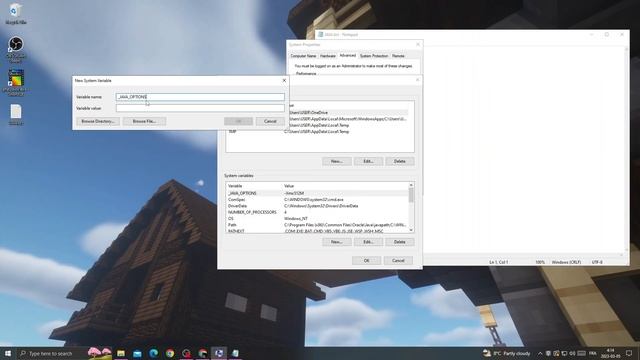Click Delete under System variables
This screenshot has width=640, height=360.
pyautogui.click(x=400, y=242)
